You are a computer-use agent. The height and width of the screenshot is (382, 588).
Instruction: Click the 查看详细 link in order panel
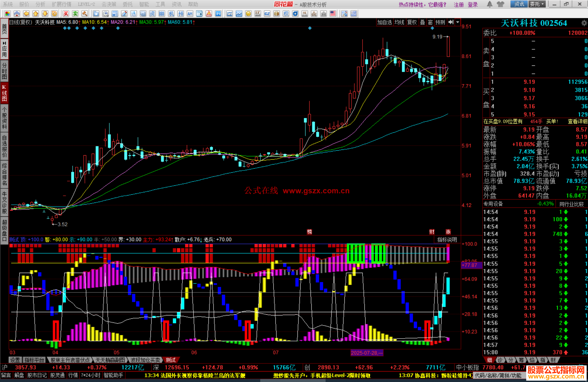tap(577, 122)
